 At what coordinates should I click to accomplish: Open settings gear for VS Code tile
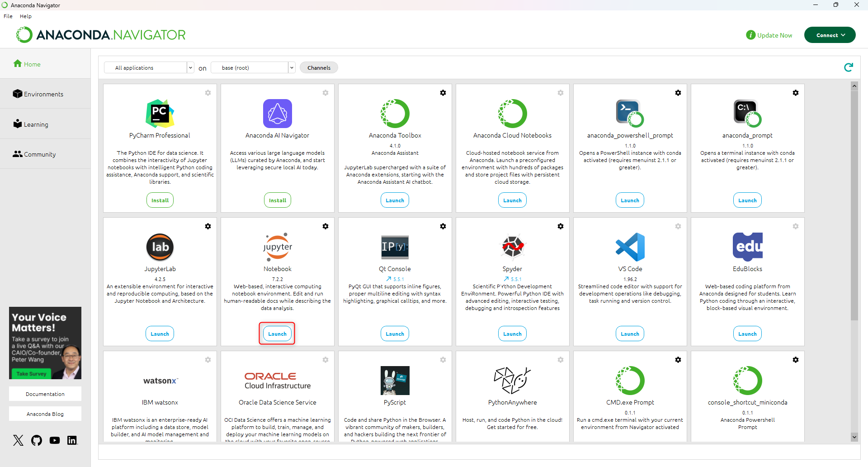pos(678,226)
